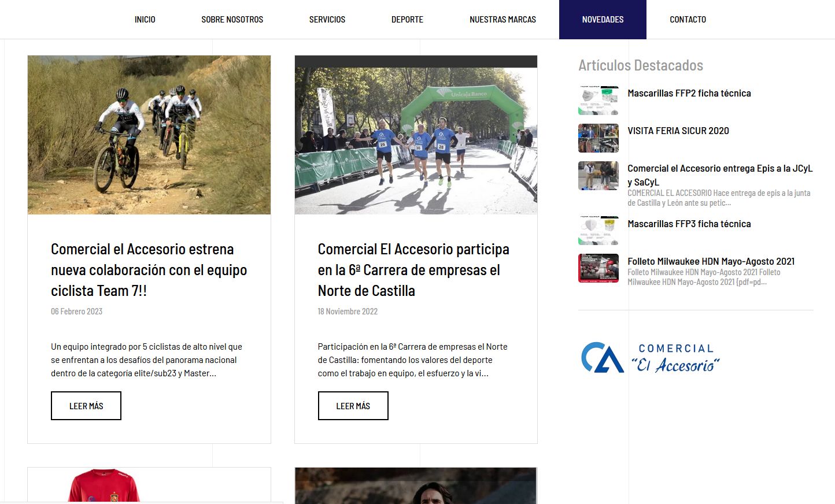835x504 pixels.
Task: Click the Mascarillas FFP2 thumbnail
Action: tap(598, 101)
